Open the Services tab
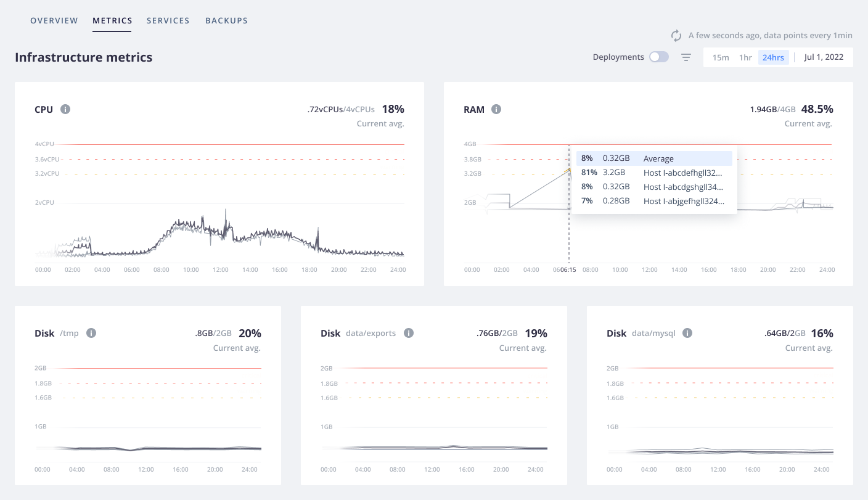 (168, 20)
